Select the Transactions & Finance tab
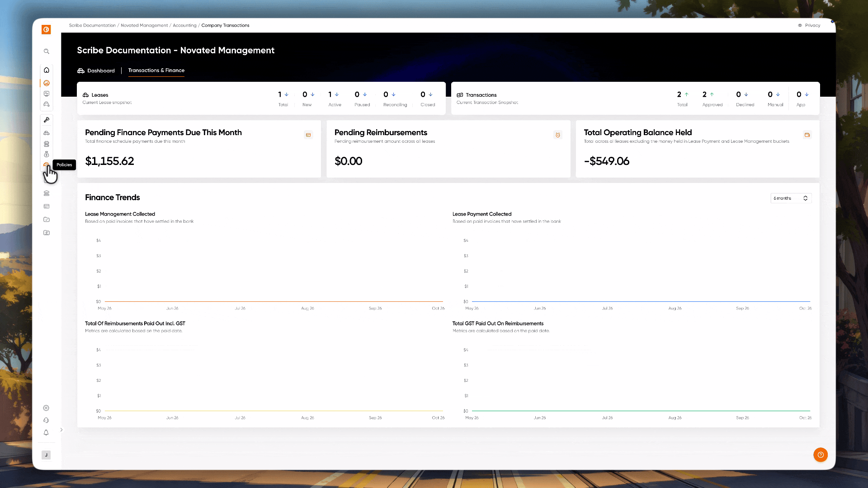 pos(156,70)
